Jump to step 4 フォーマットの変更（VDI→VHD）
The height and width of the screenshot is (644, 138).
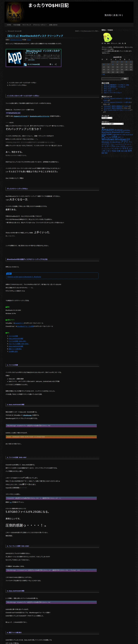pos(19,344)
